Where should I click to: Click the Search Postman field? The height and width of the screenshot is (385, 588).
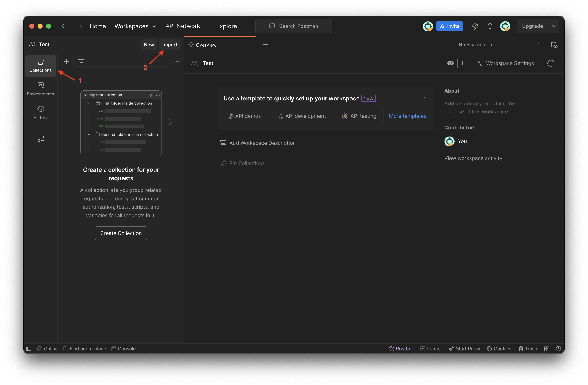[x=294, y=26]
